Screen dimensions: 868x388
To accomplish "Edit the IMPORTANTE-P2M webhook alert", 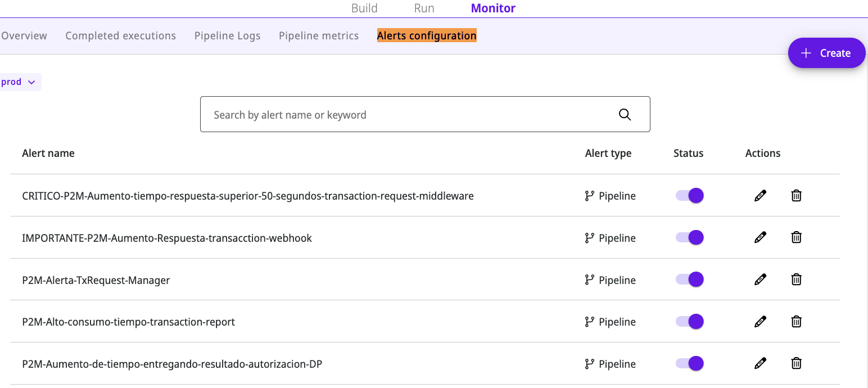I will coord(760,237).
